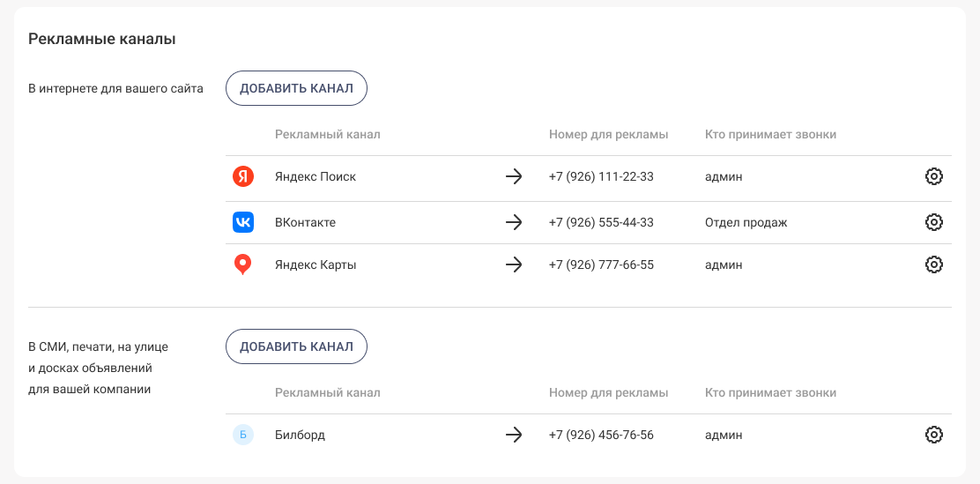The width and height of the screenshot is (980, 484).
Task: Click the arrow in Билборд row
Action: coord(514,435)
